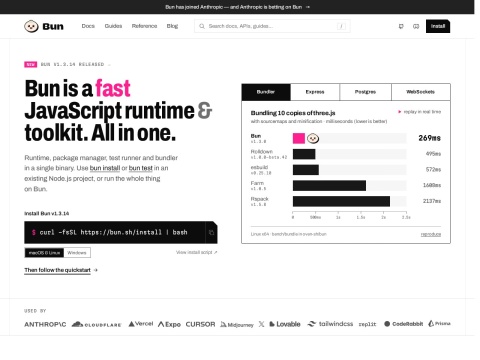480x360 pixels.
Task: Click the Anthropic logo under Used By
Action: [45, 324]
